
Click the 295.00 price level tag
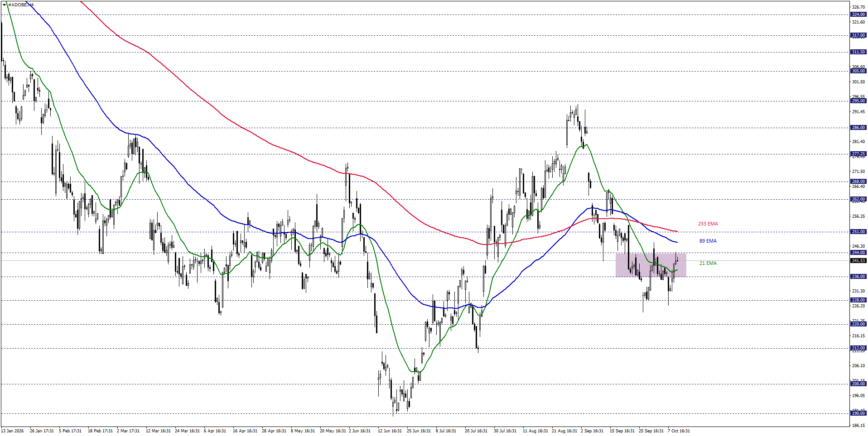pos(858,101)
